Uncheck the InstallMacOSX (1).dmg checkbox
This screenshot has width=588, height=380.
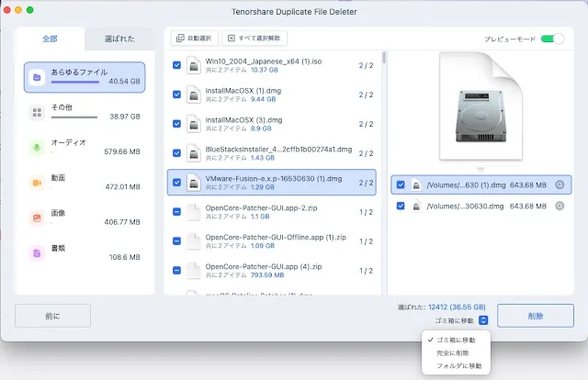coord(176,95)
